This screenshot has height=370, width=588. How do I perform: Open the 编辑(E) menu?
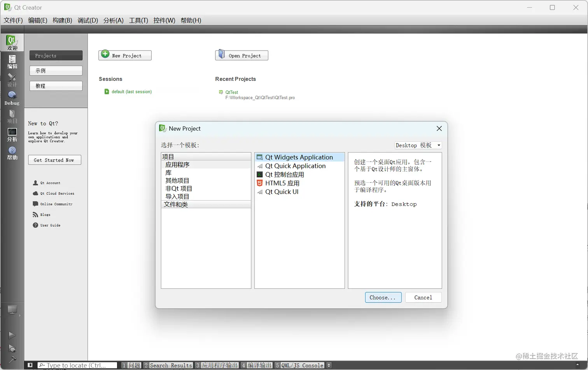coord(38,20)
